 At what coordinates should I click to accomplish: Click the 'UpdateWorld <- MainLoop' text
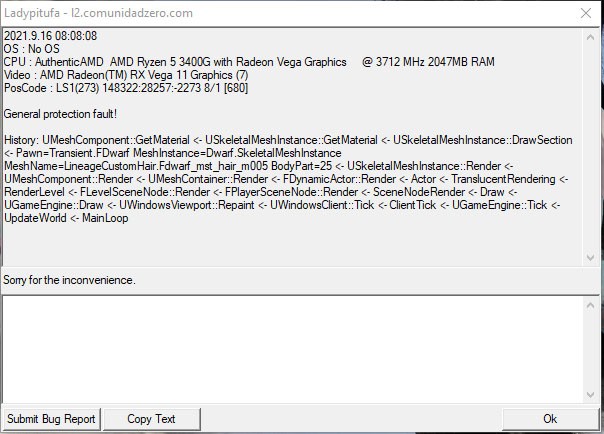point(66,218)
